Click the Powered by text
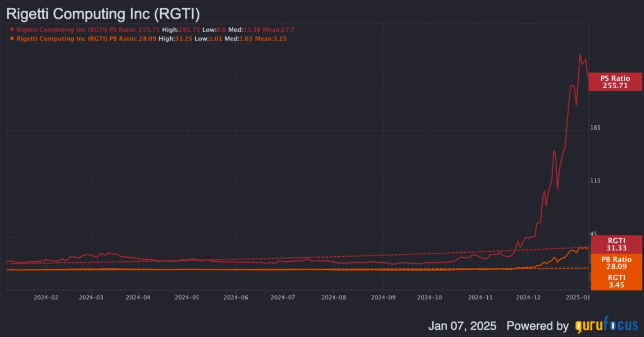 point(537,326)
